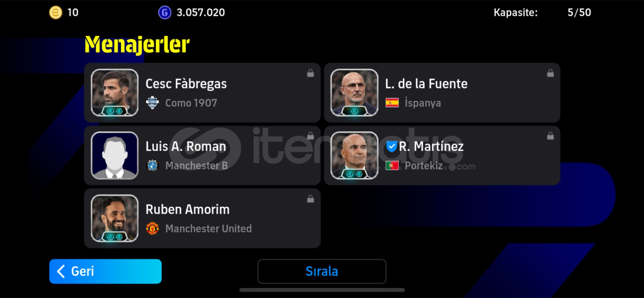
Task: Click the blue GP currency icon
Action: pos(165,13)
